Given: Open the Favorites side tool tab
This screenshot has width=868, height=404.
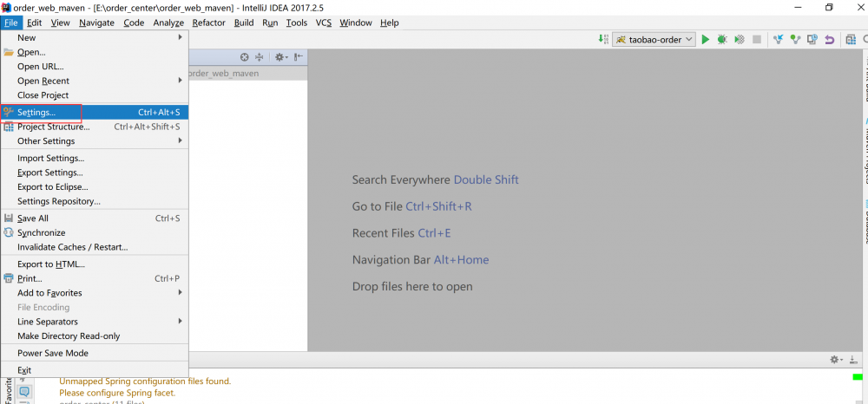Looking at the screenshot, I should tap(8, 391).
